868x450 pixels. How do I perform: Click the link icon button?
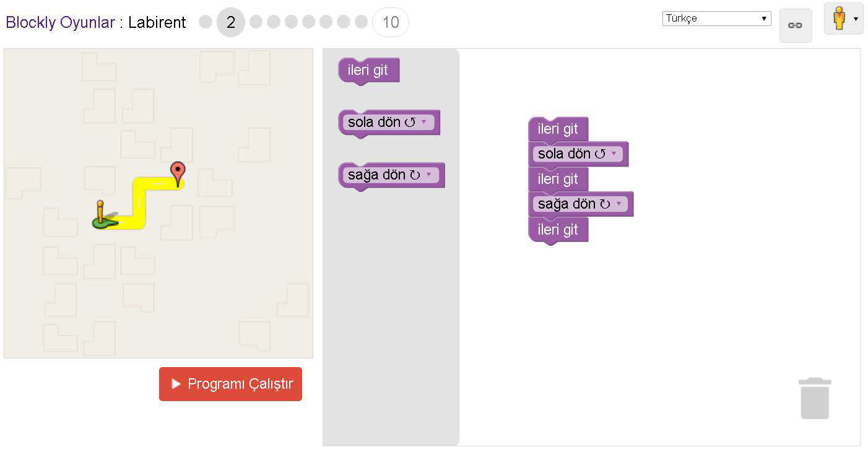click(x=795, y=25)
